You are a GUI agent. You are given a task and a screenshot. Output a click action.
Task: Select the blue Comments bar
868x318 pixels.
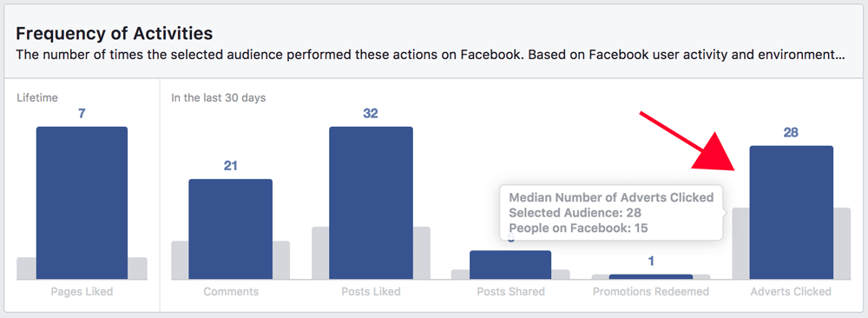click(230, 229)
